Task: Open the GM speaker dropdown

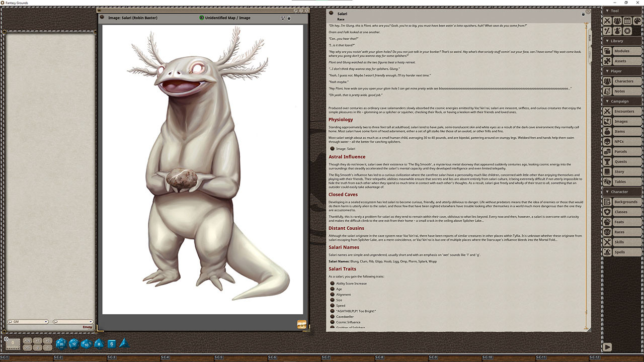Action: pyautogui.click(x=28, y=322)
